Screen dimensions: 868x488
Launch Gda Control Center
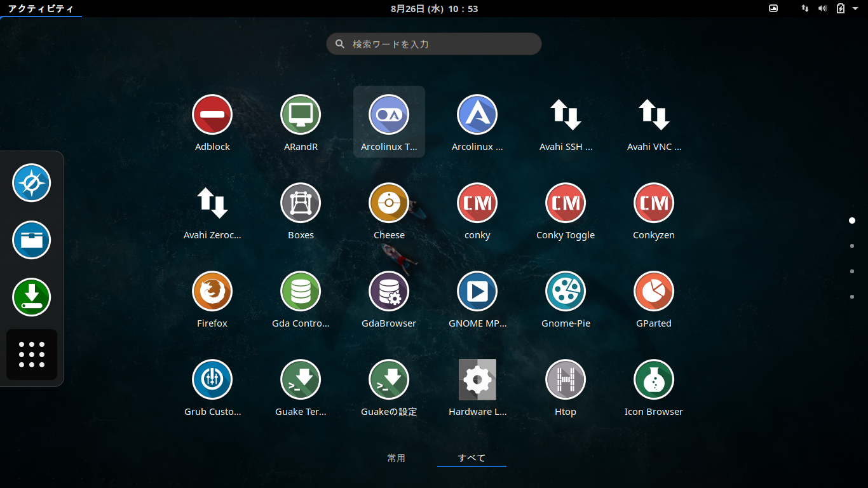[x=301, y=292]
